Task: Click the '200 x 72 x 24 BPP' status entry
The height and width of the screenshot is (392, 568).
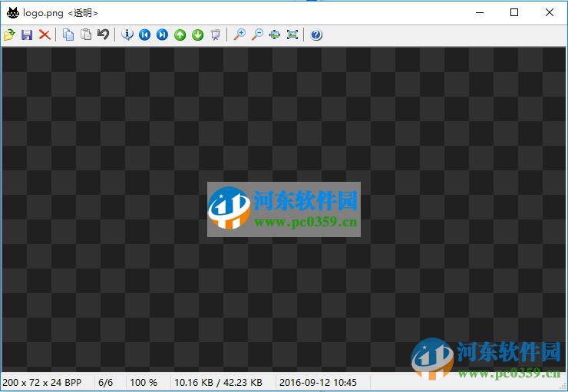Action: (42, 382)
